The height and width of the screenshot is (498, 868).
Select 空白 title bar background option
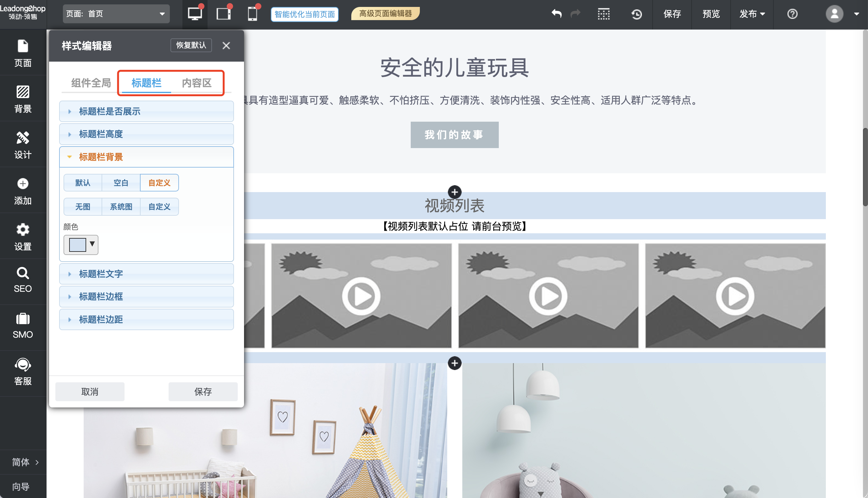[121, 183]
